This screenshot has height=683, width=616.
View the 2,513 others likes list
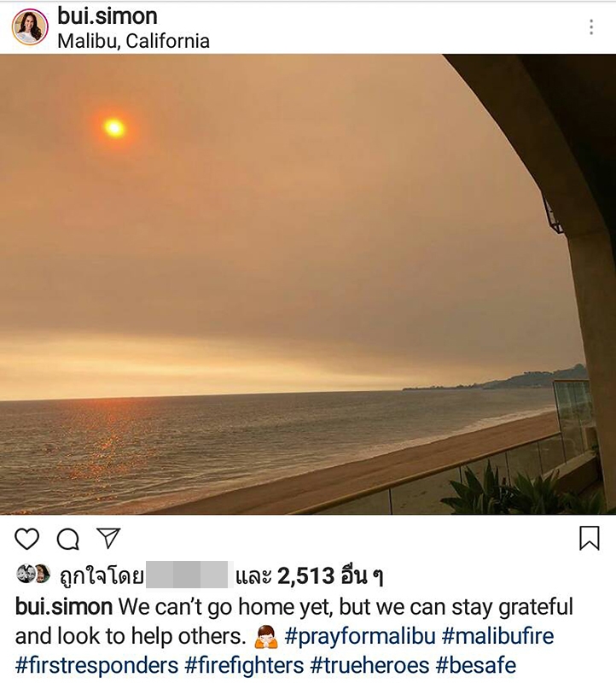point(330,575)
